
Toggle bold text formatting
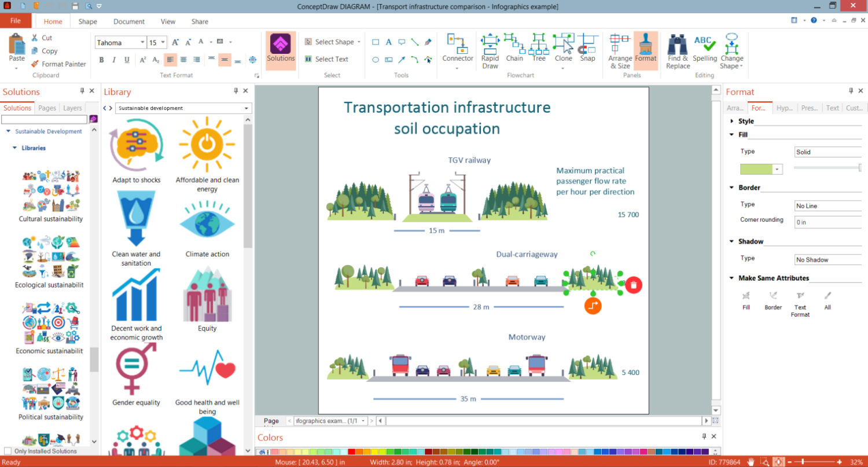point(101,60)
